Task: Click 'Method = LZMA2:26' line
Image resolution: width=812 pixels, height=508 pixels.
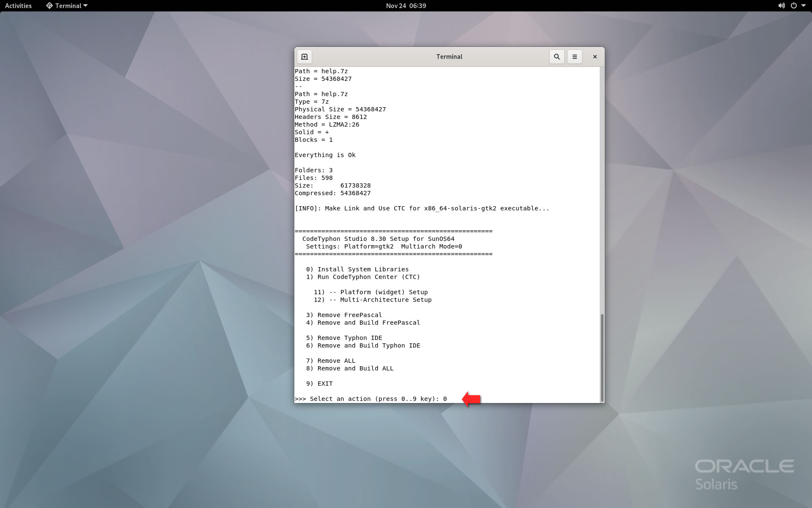Action: [x=327, y=124]
